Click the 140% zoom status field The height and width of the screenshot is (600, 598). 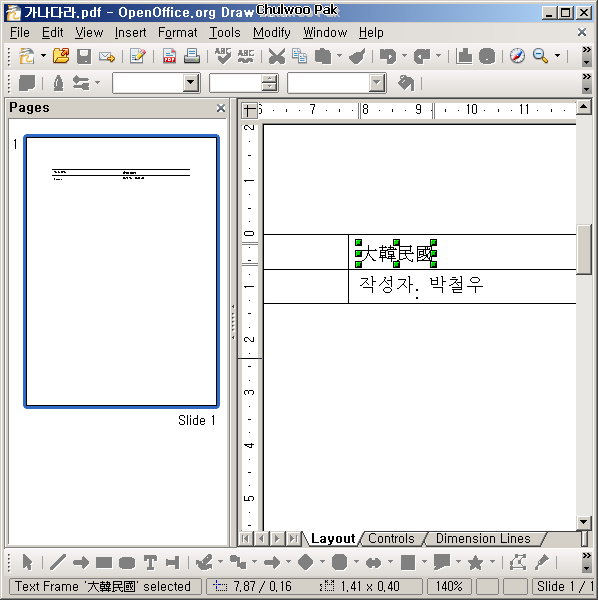449,586
